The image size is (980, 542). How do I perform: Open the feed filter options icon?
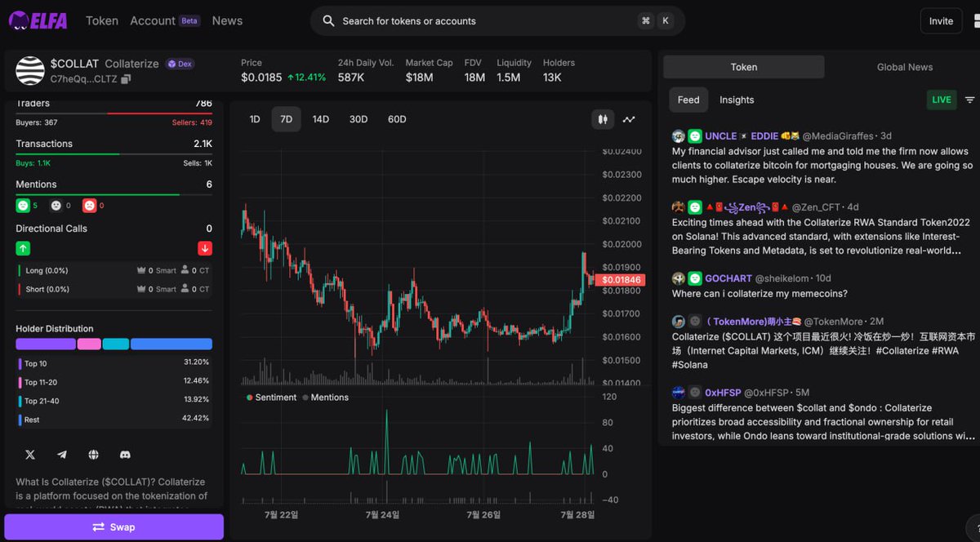(x=969, y=100)
